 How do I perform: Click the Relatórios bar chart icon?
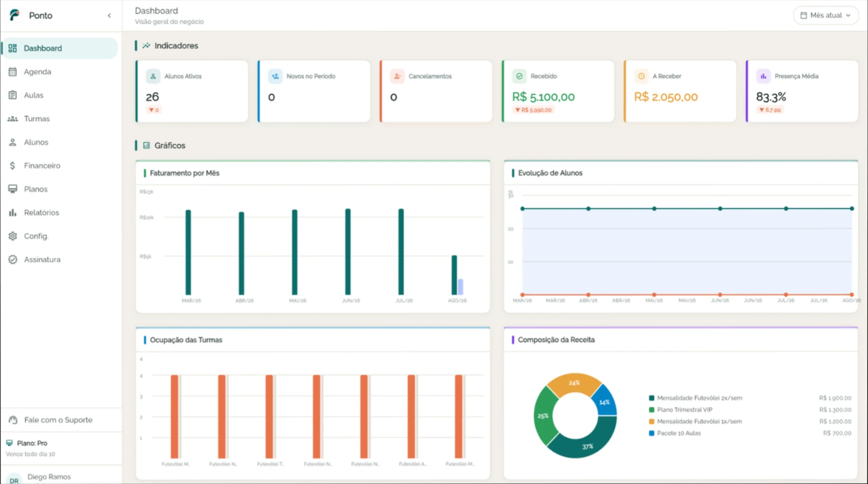tap(13, 213)
